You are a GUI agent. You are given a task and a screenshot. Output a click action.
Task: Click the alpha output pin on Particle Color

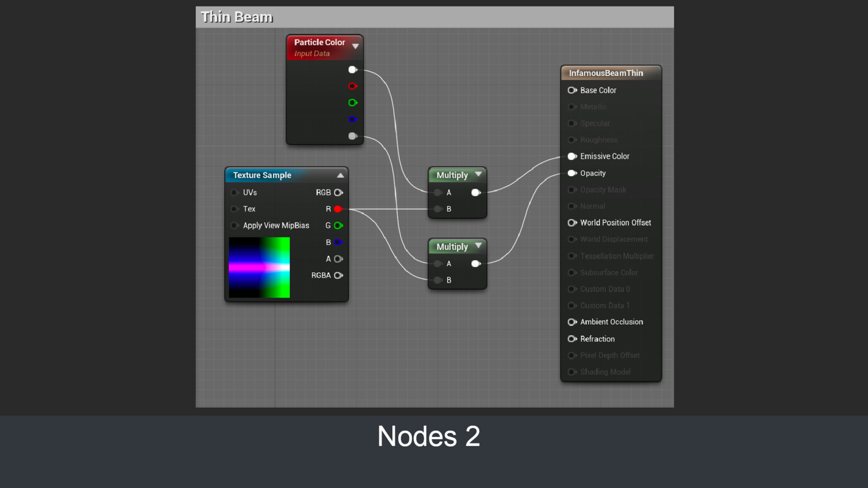(x=353, y=136)
